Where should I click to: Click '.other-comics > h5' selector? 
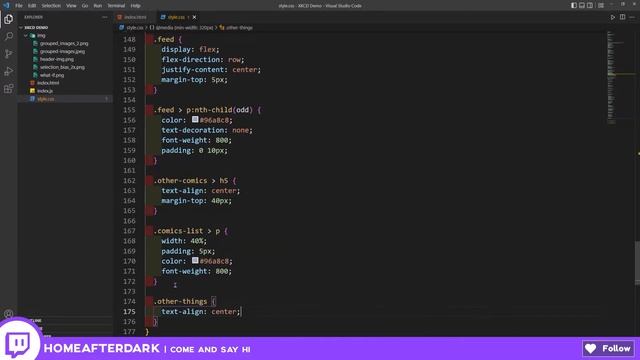coord(191,180)
